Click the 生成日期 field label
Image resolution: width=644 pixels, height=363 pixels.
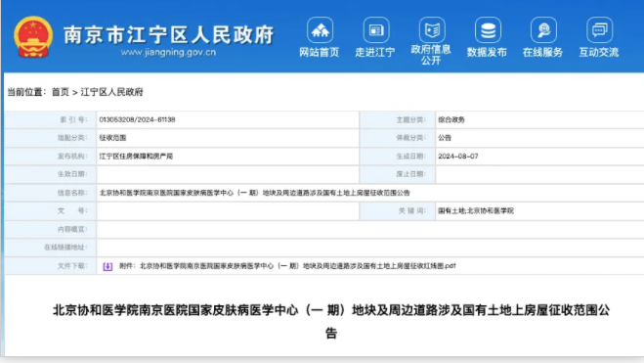(x=410, y=157)
